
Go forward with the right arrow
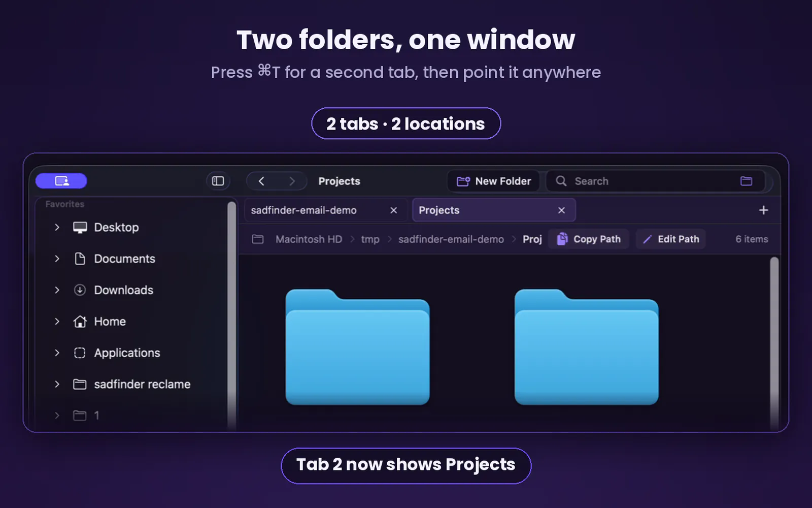coord(292,181)
